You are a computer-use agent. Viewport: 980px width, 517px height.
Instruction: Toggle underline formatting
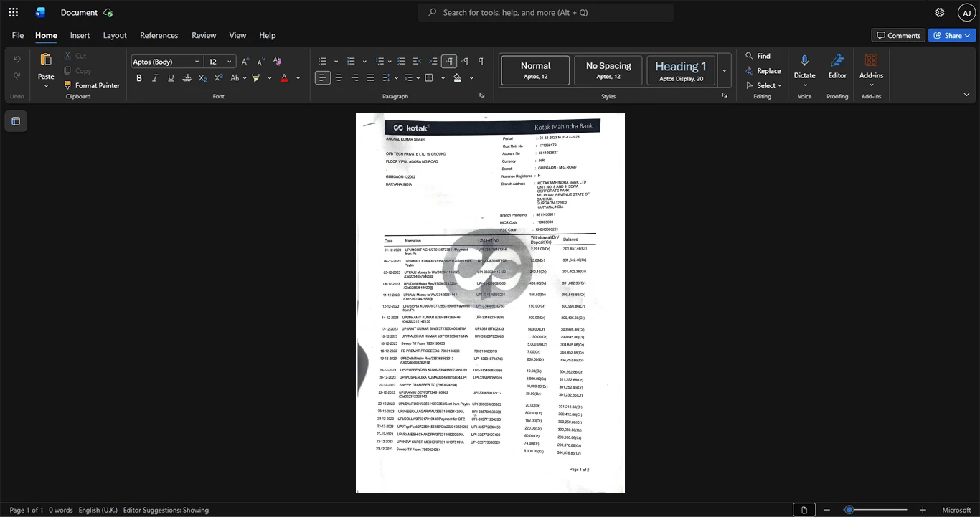click(x=171, y=77)
